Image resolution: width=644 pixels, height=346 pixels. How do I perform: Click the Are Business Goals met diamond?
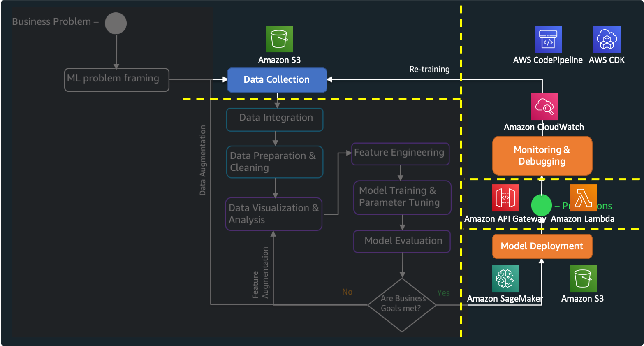(x=402, y=305)
